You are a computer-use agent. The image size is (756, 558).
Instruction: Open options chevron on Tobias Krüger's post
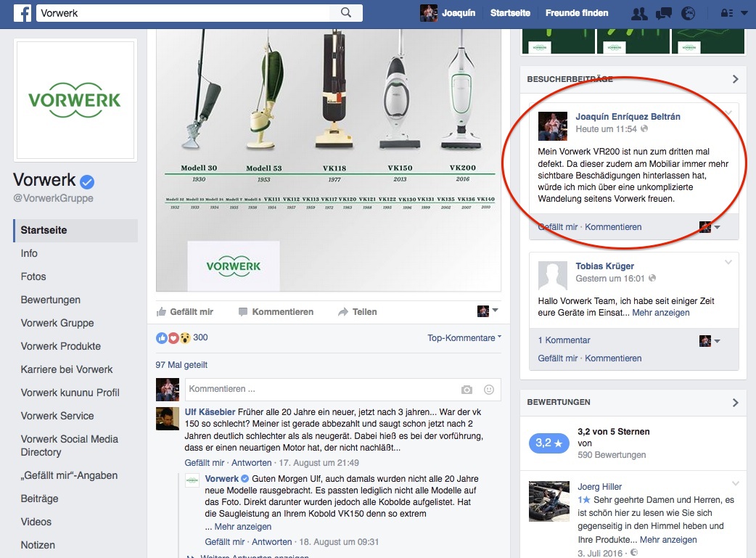tap(728, 263)
